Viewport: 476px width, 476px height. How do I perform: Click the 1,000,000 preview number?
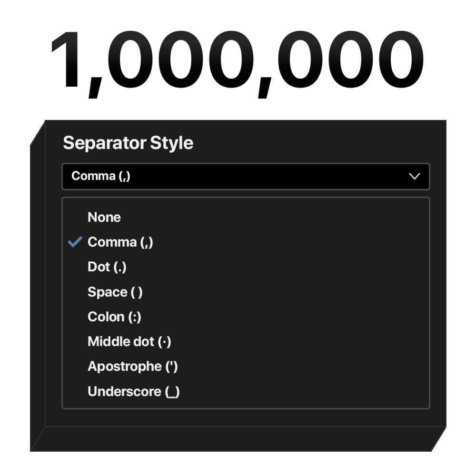pos(237,60)
